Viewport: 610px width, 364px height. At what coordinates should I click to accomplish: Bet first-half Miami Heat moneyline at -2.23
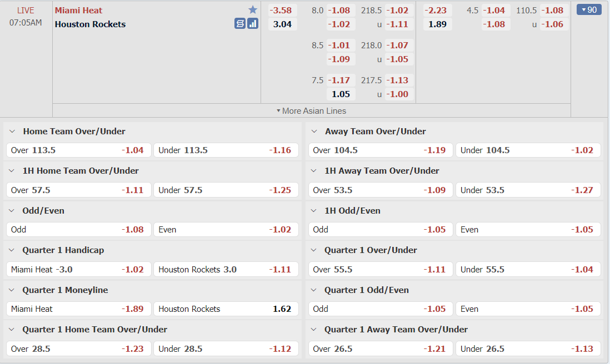(x=438, y=10)
